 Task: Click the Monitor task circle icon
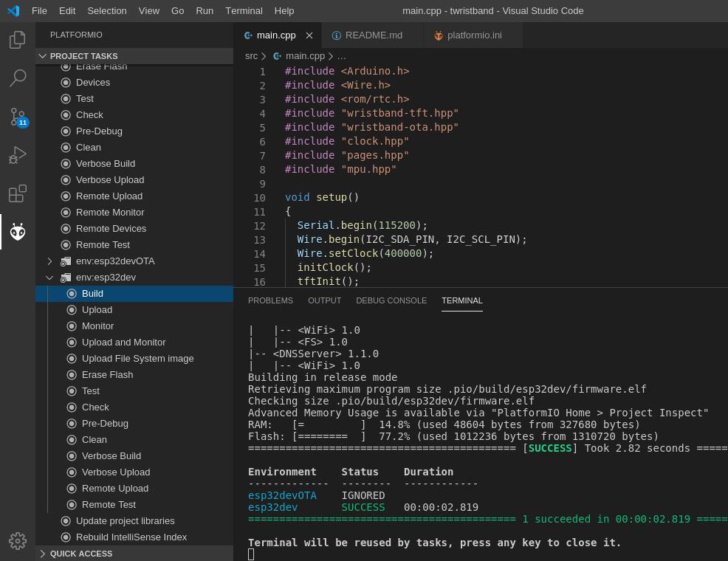coord(72,326)
